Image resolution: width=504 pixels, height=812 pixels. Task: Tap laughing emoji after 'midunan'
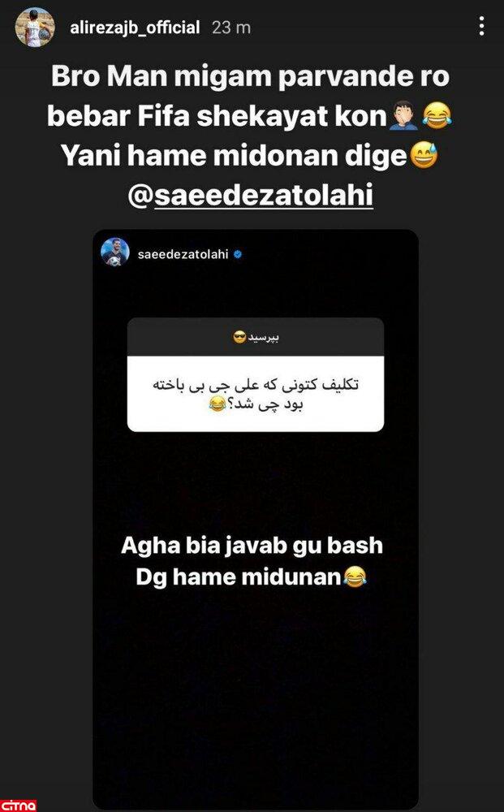click(355, 577)
